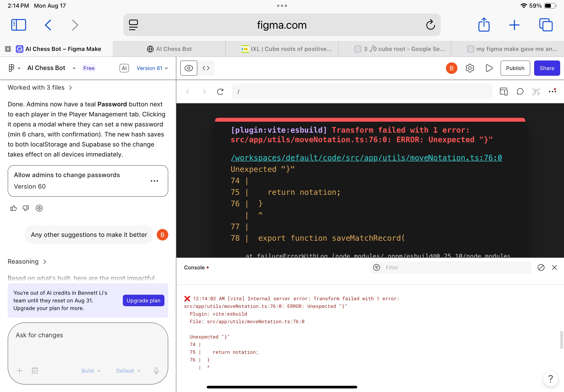Click the AI badge in the header
The width and height of the screenshot is (564, 392).
pos(124,68)
